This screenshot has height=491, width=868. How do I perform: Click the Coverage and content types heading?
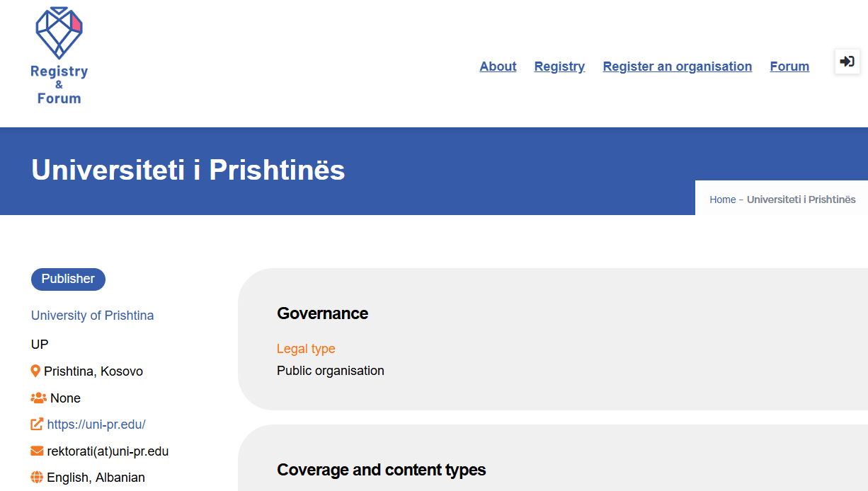(382, 470)
